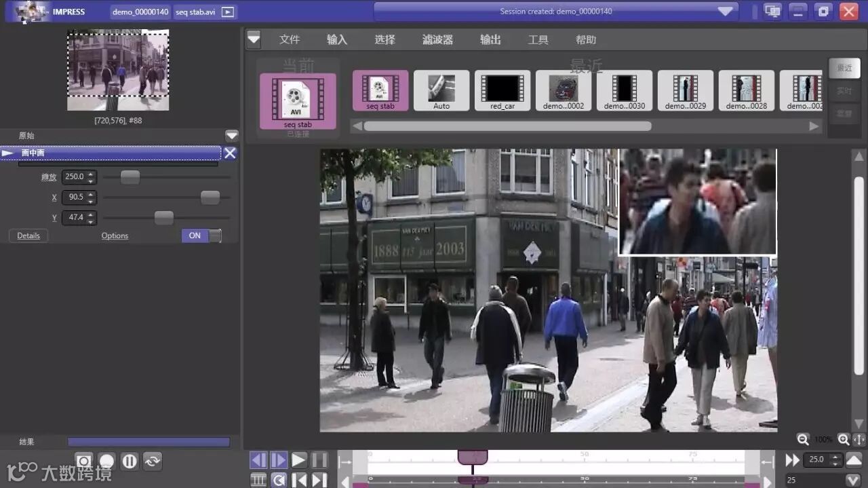The width and height of the screenshot is (868, 488).
Task: Zoom out the video view
Action: (803, 439)
